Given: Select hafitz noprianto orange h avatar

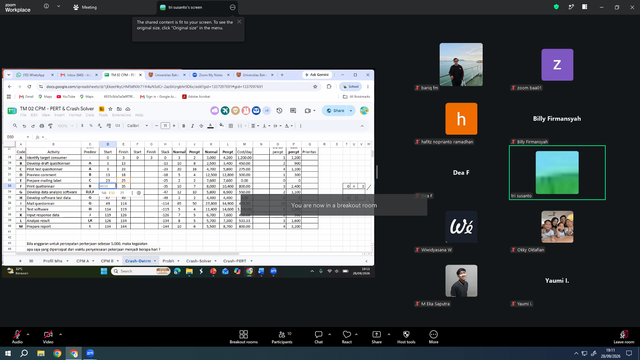Looking at the screenshot, I should tap(461, 119).
